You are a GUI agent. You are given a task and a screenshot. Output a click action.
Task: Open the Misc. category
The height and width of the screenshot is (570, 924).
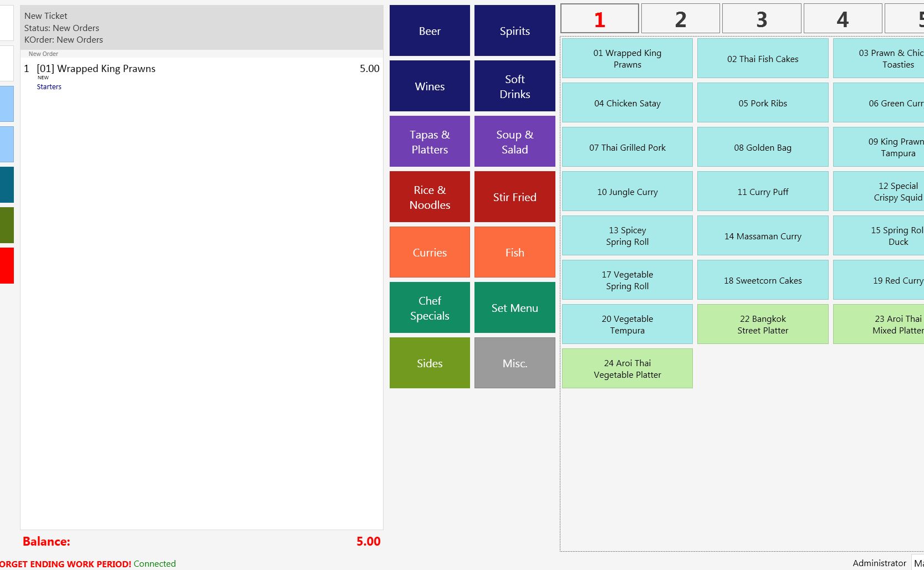point(514,363)
